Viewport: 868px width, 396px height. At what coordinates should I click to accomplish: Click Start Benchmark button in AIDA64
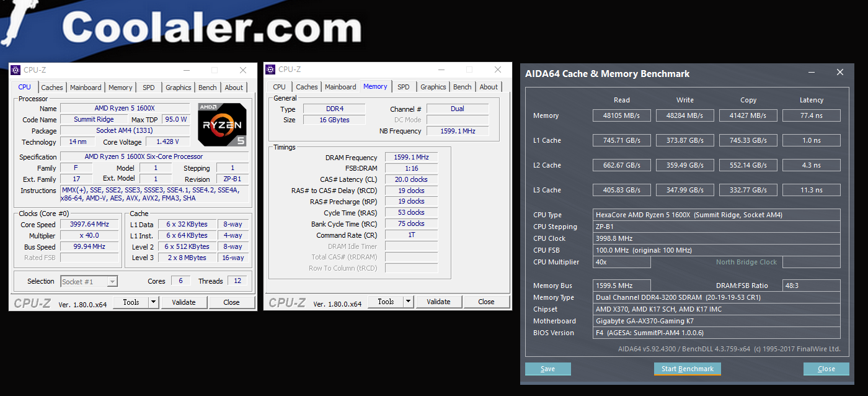click(x=688, y=369)
